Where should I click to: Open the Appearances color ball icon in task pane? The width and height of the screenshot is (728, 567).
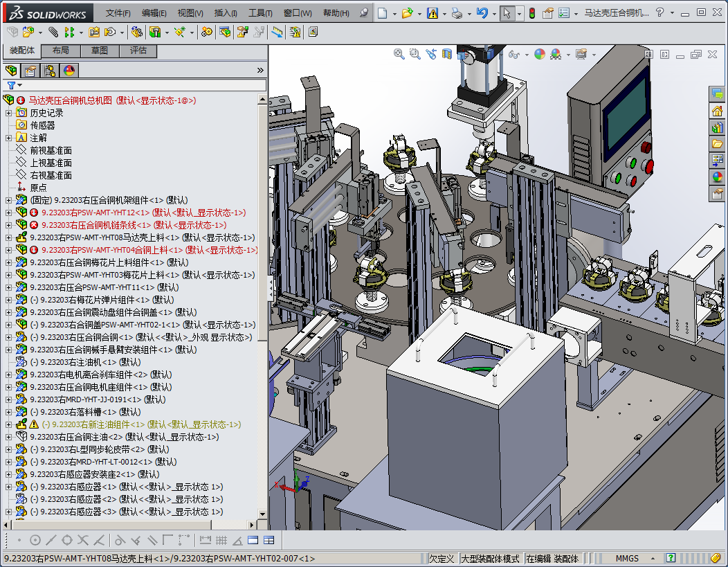coord(718,177)
